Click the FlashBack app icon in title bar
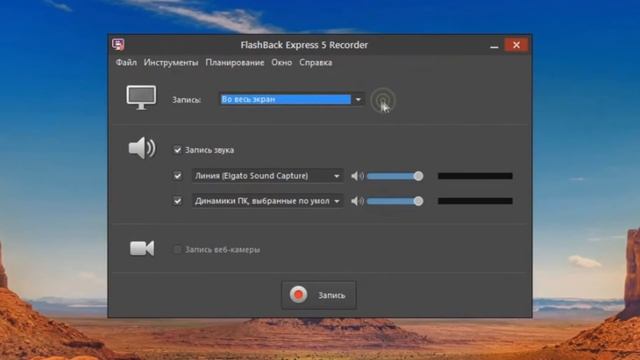640x360 pixels. 118,44
